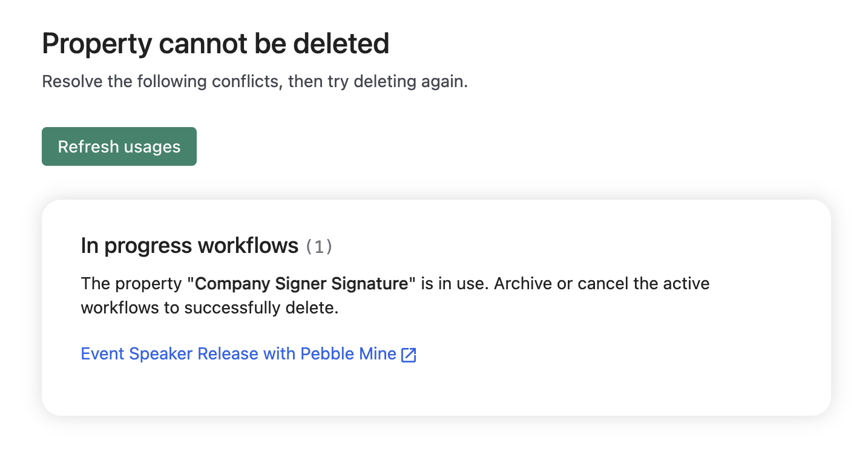Click the In progress workflows section title
The image size is (868, 449).
189,246
